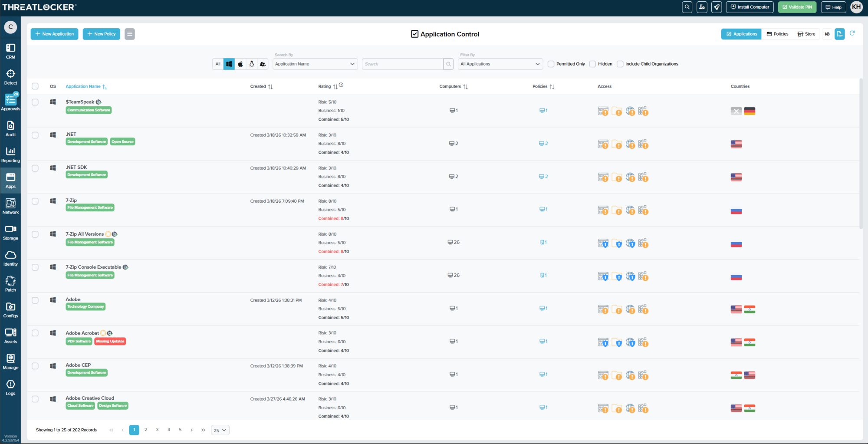Go to the Patch module
Image resolution: width=868 pixels, height=444 pixels.
pyautogui.click(x=10, y=284)
